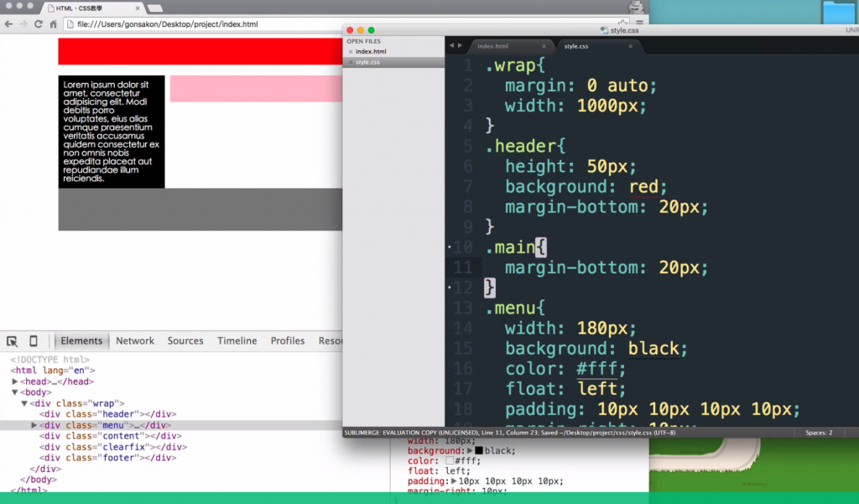This screenshot has height=504, width=859.
Task: Click the right tab navigation arrow in Sublime
Action: [461, 45]
